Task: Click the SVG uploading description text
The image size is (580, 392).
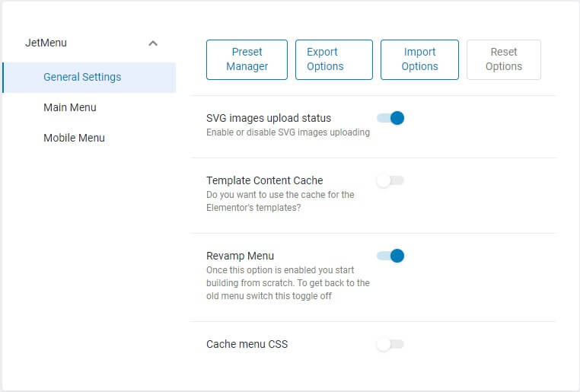Action: point(288,132)
